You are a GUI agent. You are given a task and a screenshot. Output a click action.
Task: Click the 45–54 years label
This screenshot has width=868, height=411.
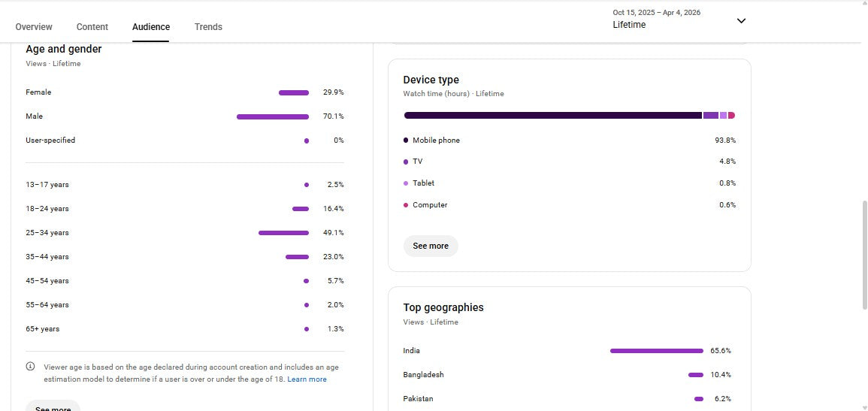click(47, 280)
